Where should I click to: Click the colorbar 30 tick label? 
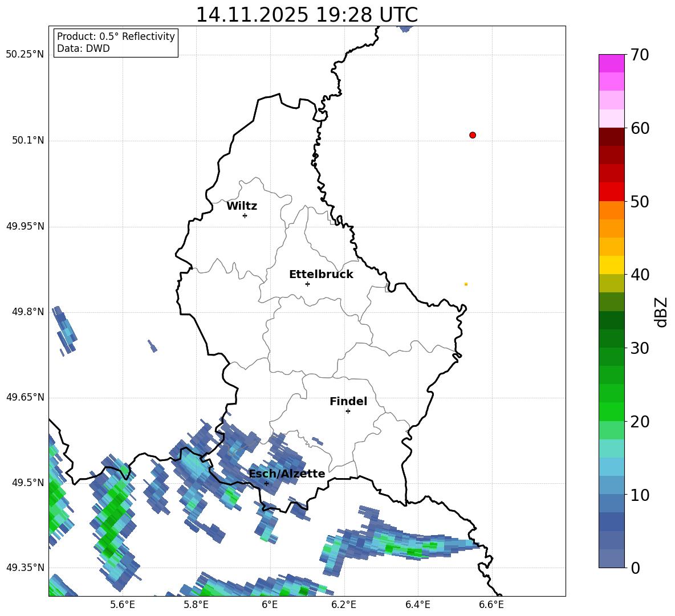point(640,348)
